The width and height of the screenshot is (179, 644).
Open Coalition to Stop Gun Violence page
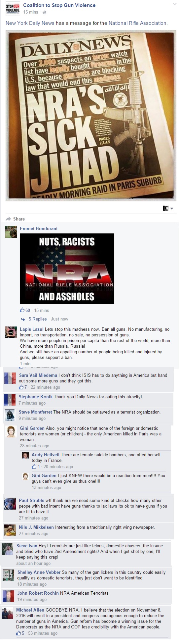pyautogui.click(x=59, y=5)
